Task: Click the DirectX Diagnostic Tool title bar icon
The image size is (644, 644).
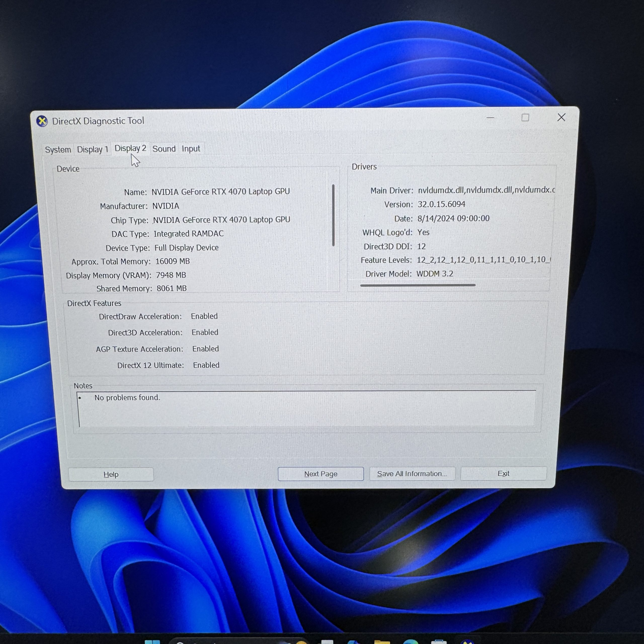Action: pos(42,121)
